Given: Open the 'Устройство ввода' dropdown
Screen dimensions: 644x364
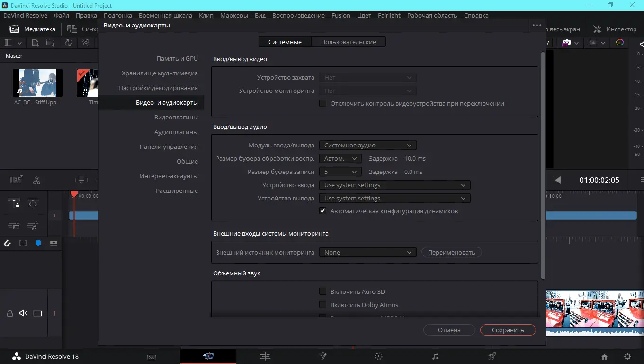Looking at the screenshot, I should pyautogui.click(x=394, y=185).
